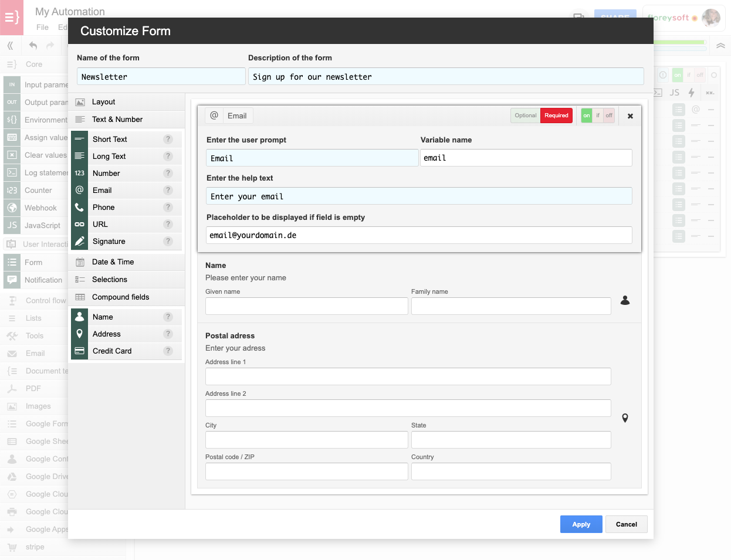Image resolution: width=731 pixels, height=560 pixels.
Task: Edit the form description field
Action: tap(446, 77)
